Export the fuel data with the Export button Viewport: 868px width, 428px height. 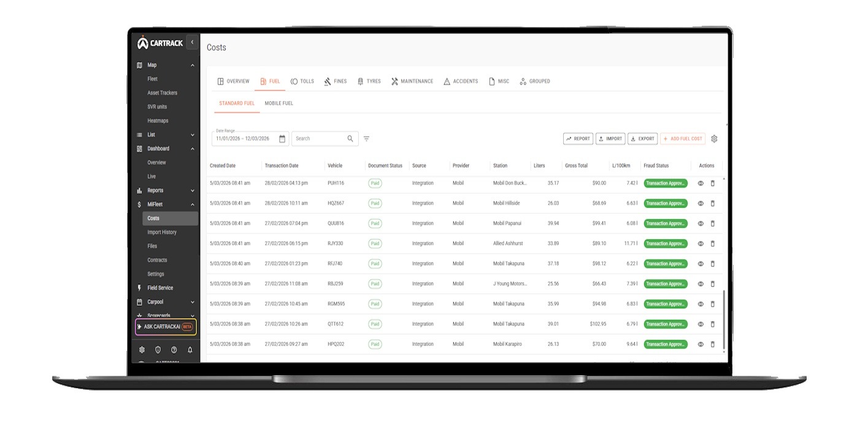pos(643,138)
